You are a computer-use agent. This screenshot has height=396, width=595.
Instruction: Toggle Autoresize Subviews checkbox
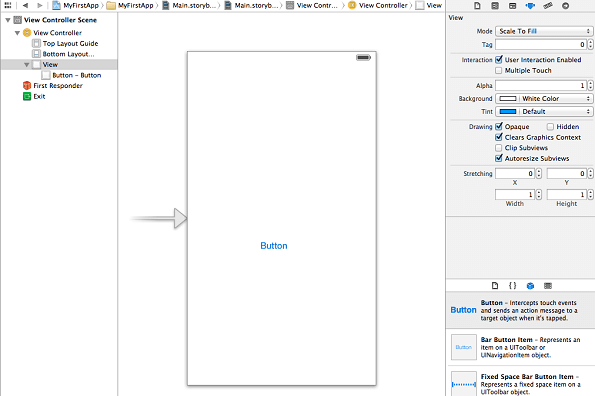(x=499, y=158)
